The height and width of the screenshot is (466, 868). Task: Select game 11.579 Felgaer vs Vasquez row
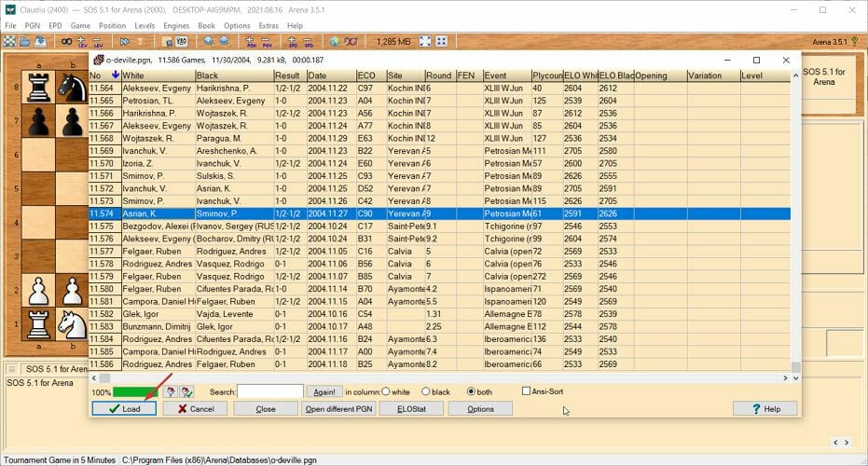439,276
